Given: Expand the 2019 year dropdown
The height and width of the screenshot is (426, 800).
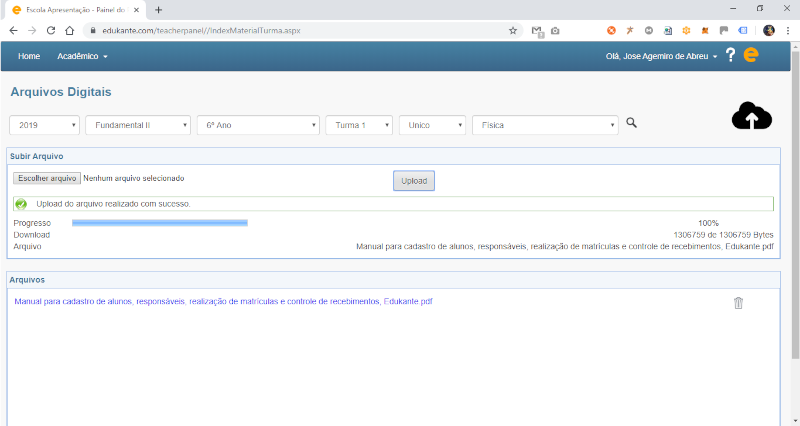Looking at the screenshot, I should coord(45,125).
